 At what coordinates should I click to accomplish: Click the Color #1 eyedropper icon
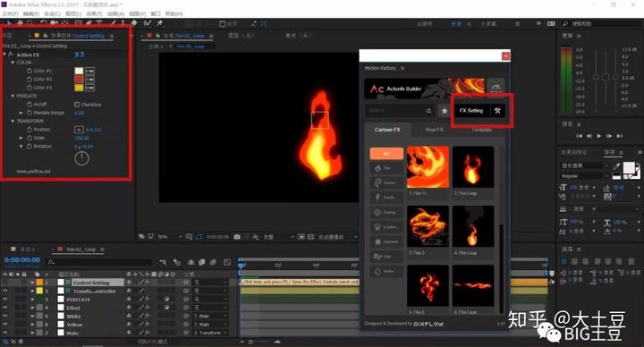point(90,71)
